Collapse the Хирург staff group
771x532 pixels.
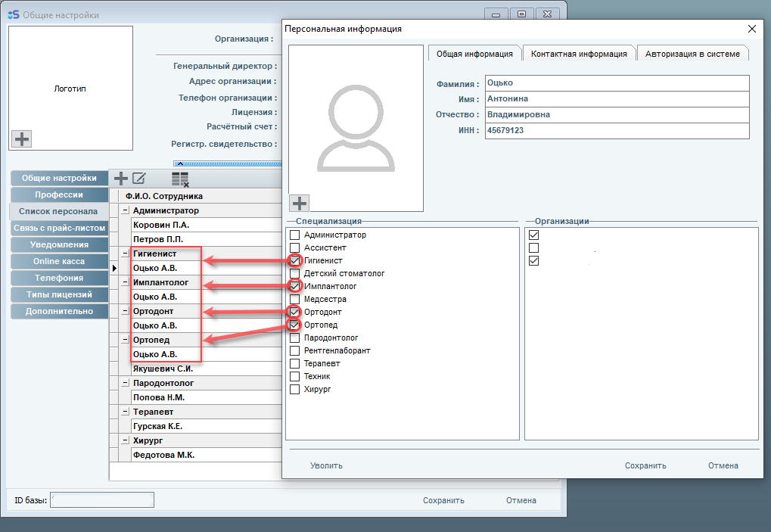125,440
